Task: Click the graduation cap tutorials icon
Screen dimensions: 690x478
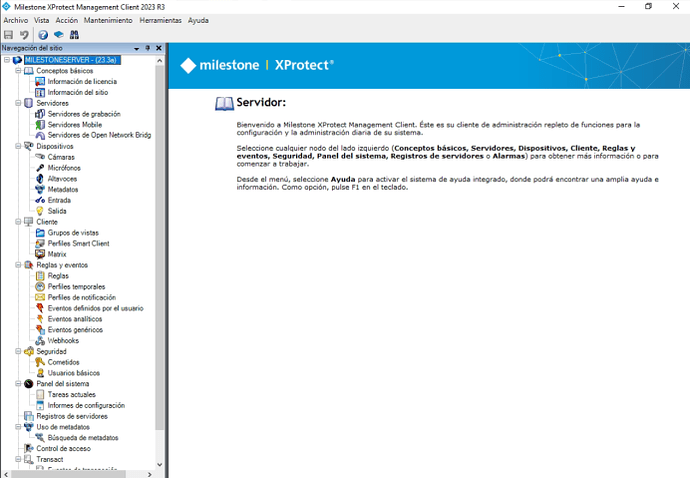Action: (x=59, y=34)
